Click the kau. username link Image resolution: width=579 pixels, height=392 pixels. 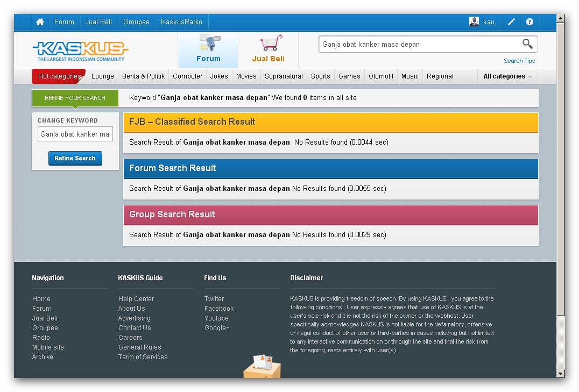pyautogui.click(x=489, y=22)
